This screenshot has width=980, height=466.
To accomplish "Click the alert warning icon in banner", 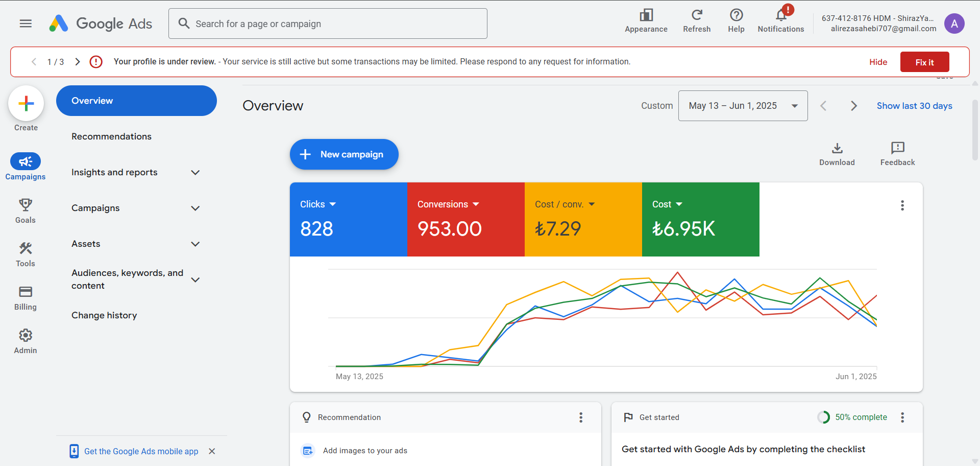I will pos(96,62).
